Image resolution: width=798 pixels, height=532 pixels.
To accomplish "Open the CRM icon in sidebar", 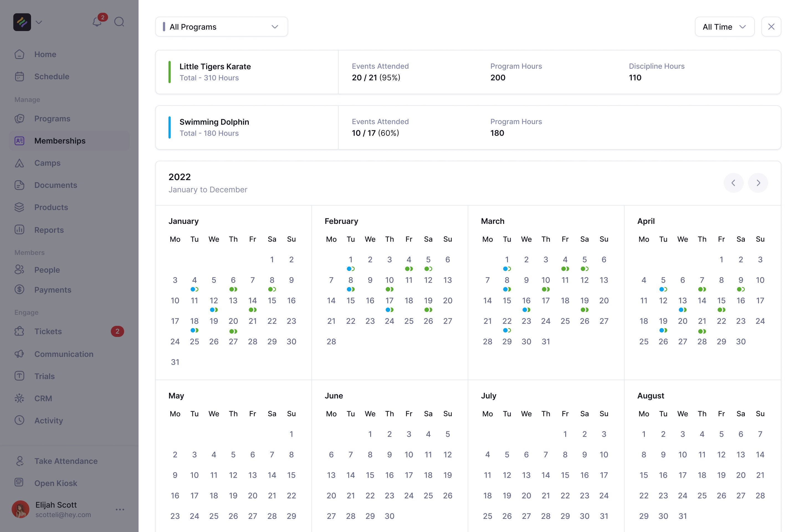I will [x=19, y=398].
